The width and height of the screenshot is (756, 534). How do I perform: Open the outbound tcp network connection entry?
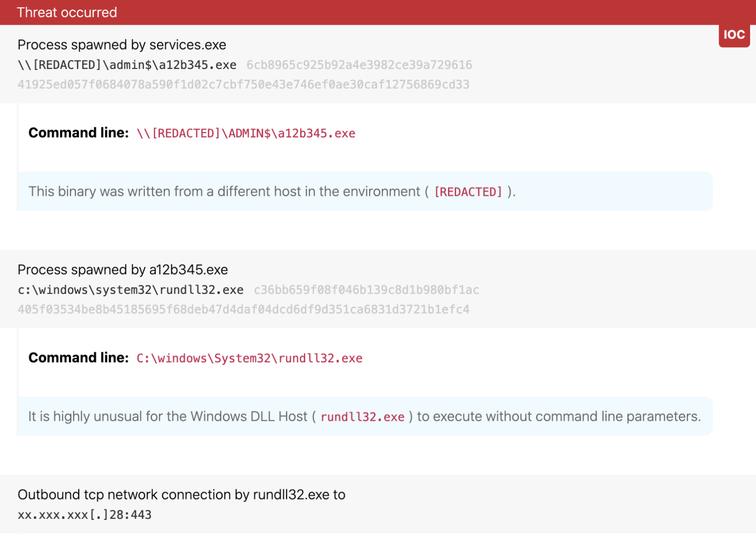(181, 495)
